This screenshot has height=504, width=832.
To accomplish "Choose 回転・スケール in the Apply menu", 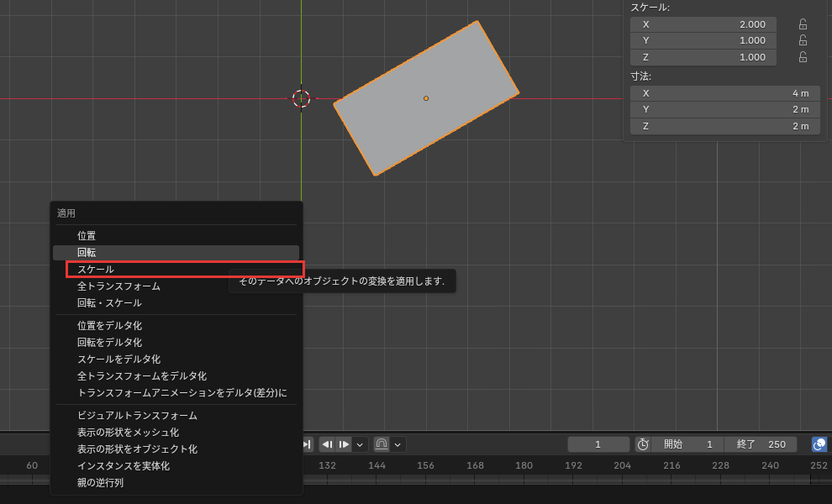I will [x=176, y=303].
